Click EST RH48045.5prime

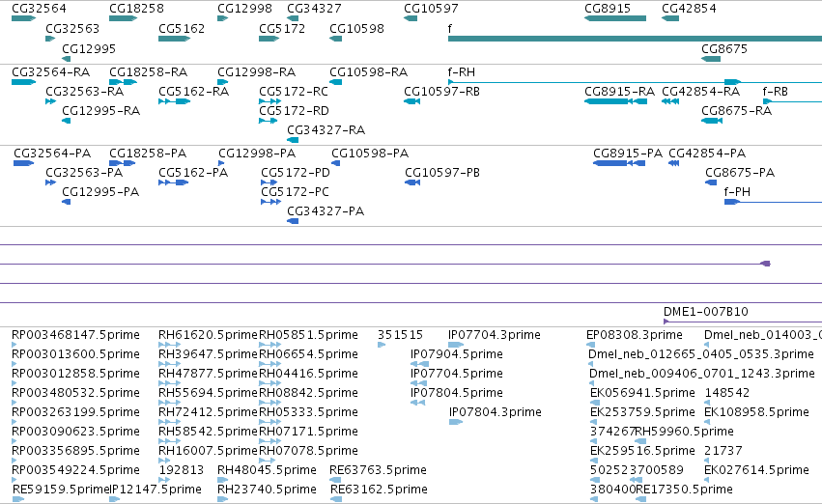click(267, 470)
